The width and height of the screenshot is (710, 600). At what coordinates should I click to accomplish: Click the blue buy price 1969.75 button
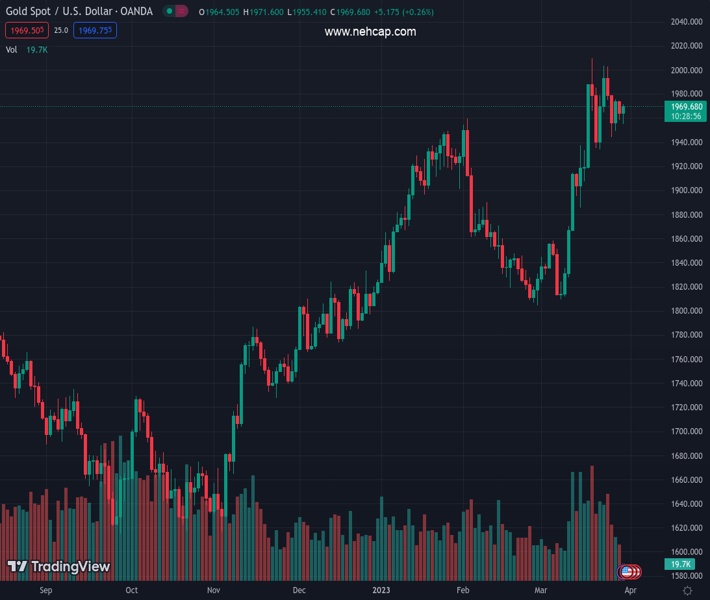[95, 31]
